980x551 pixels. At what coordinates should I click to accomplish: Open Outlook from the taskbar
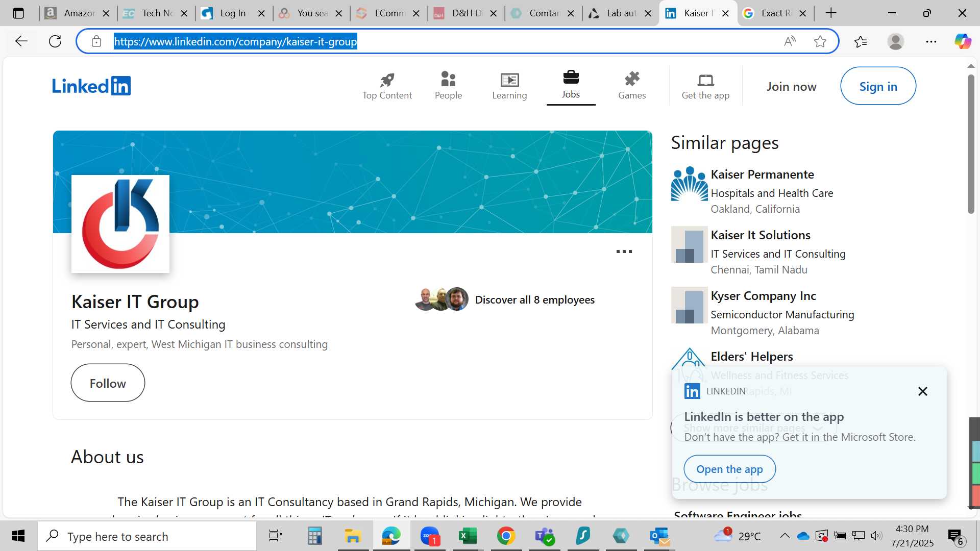click(x=659, y=536)
